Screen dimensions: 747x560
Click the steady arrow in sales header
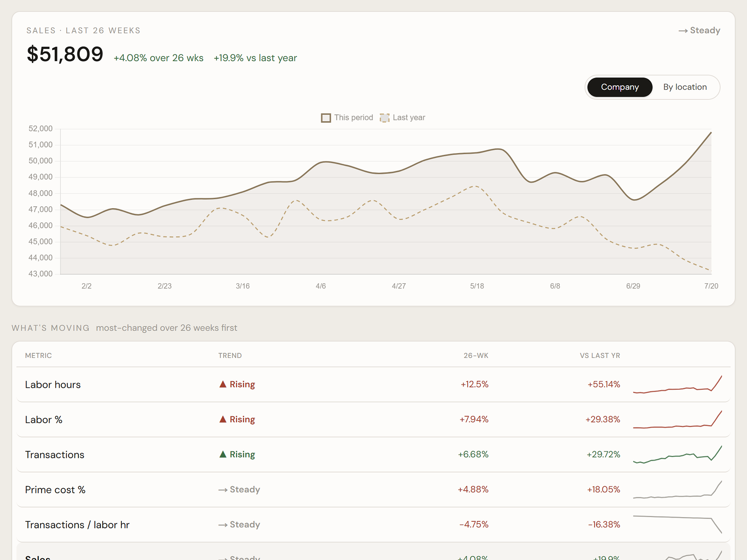tap(683, 31)
